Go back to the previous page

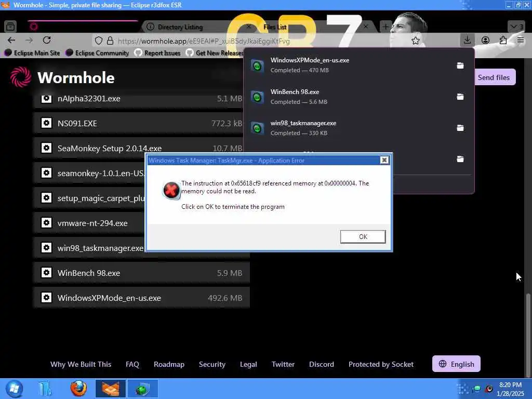pyautogui.click(x=11, y=41)
